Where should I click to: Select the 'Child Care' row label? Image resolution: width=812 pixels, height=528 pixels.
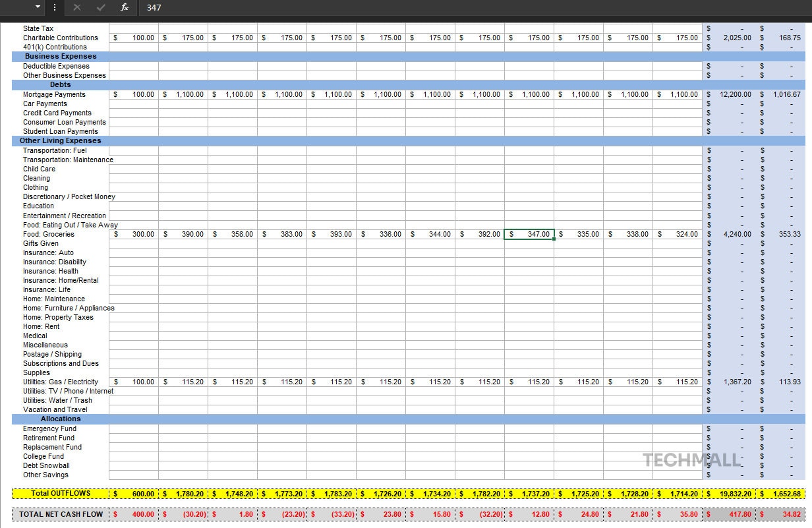(39, 169)
